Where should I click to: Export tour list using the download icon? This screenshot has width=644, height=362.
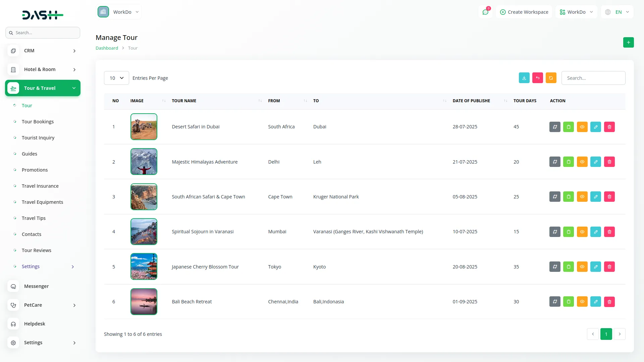[524, 78]
